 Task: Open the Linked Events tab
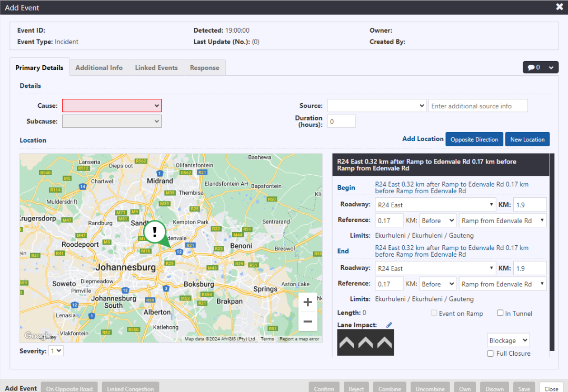[156, 68]
